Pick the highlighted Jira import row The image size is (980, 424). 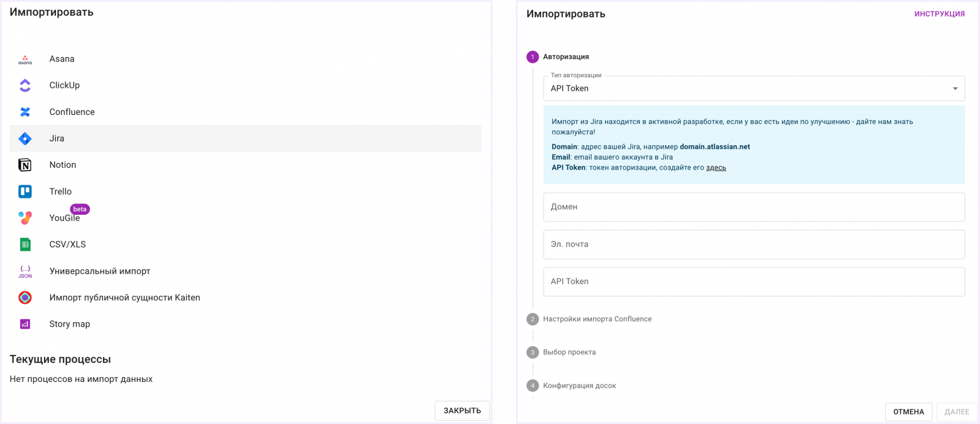coord(245,138)
